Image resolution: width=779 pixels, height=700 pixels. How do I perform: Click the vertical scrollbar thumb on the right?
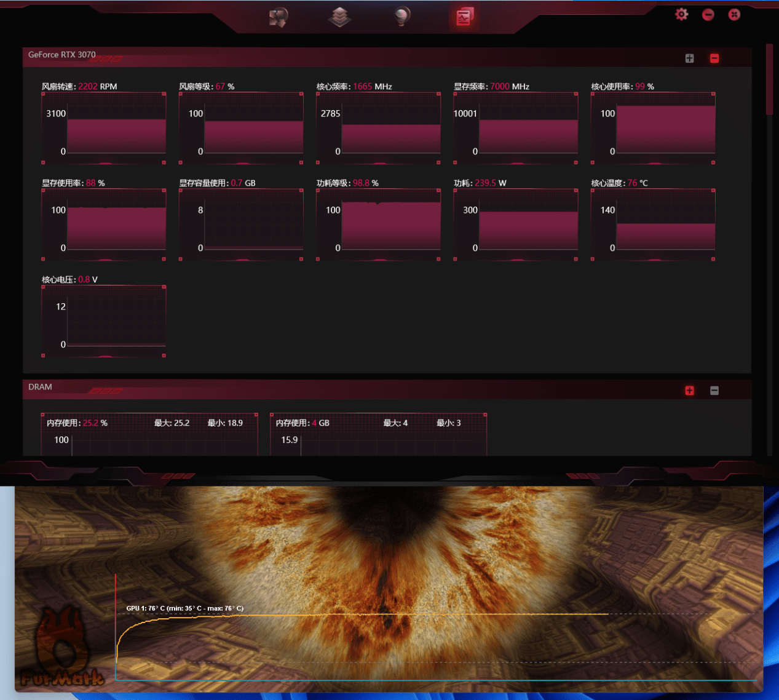click(769, 79)
